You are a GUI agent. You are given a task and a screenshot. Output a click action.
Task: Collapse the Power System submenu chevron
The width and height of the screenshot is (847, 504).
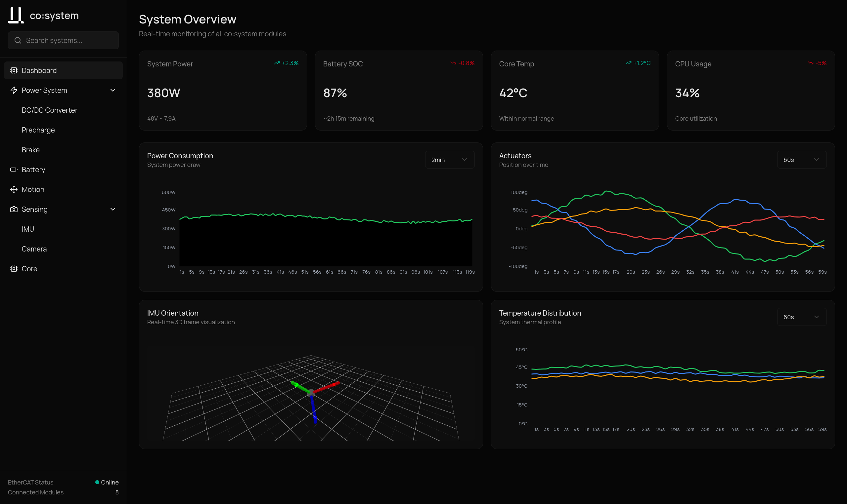coord(113,90)
